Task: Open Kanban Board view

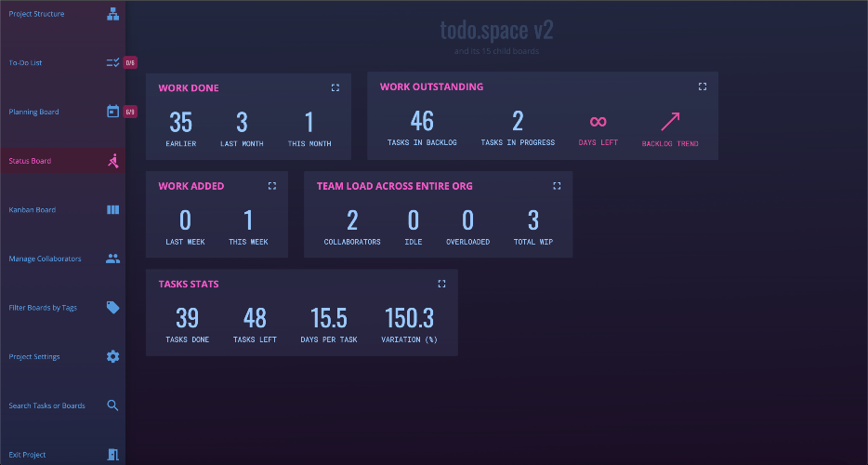Action: [x=33, y=209]
